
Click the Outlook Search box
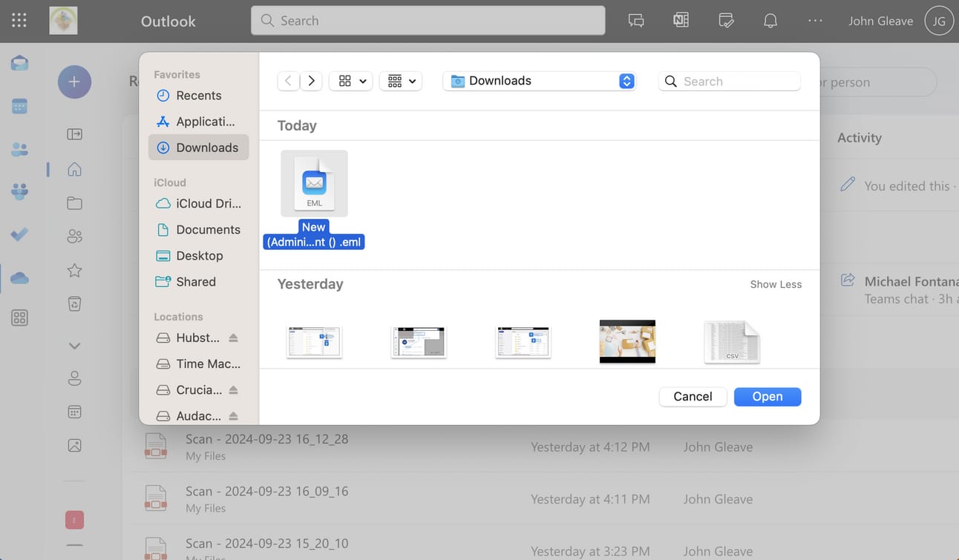428,21
